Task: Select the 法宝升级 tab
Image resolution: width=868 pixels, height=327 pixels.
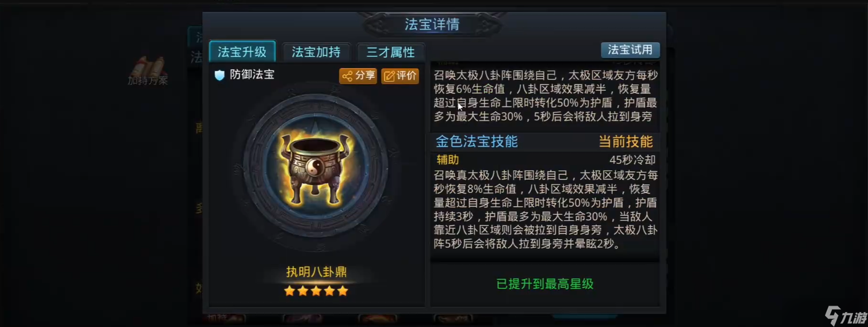Action: tap(242, 52)
